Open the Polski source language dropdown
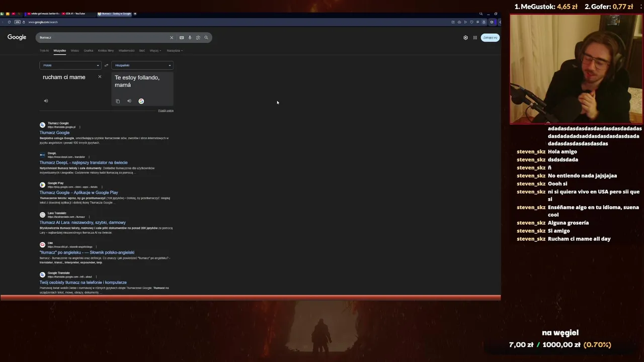Viewport: 644px width, 362px height. tap(70, 65)
